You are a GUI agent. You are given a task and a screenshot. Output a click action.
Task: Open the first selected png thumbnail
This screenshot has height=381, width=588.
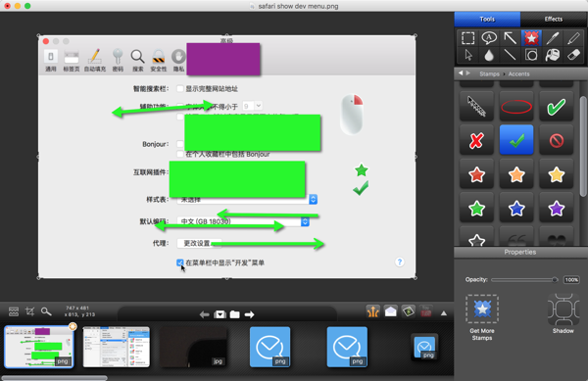tap(39, 347)
